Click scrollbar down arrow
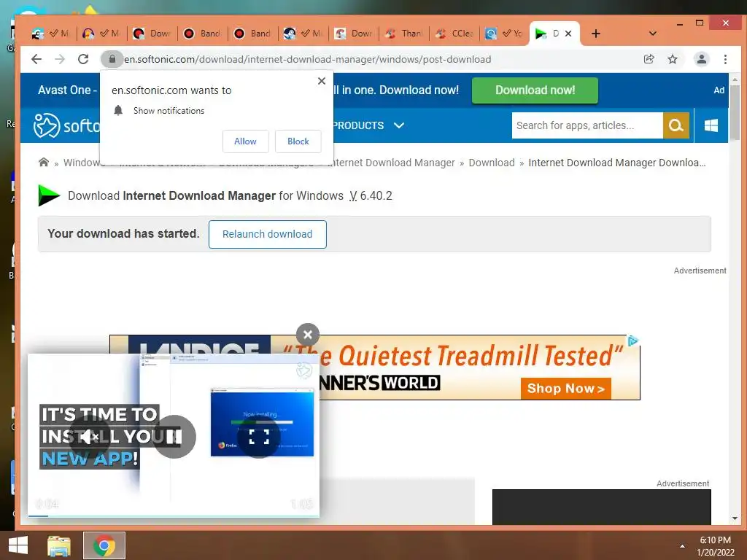The height and width of the screenshot is (560, 747). 735,518
